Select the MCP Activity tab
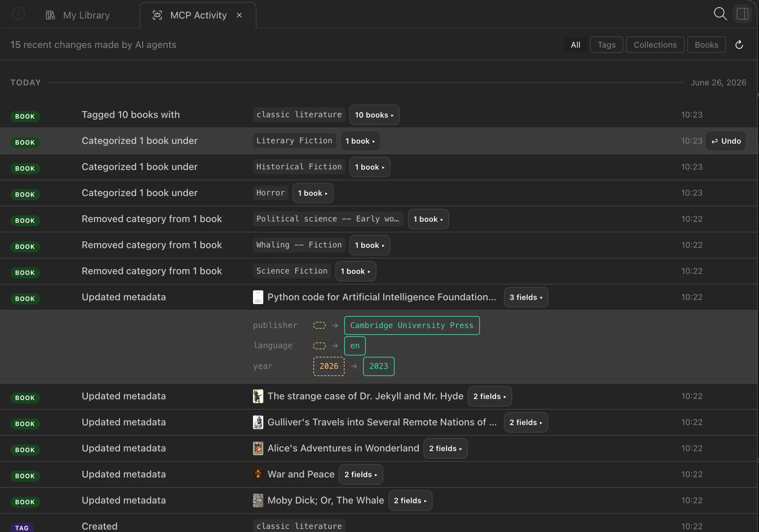 (198, 15)
